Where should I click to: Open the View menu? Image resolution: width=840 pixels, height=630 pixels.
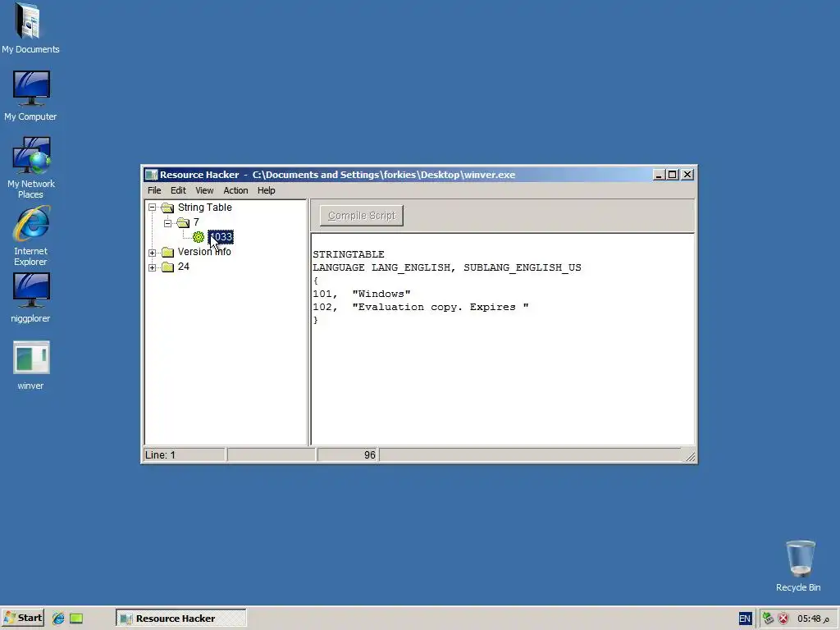pos(204,190)
